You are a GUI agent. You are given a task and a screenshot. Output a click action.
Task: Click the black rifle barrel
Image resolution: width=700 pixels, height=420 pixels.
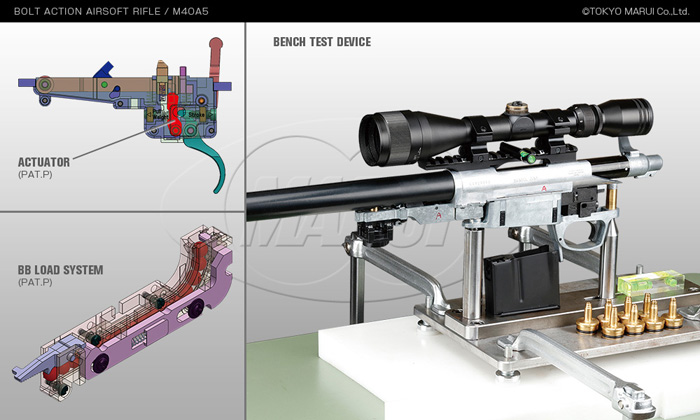click(x=350, y=195)
